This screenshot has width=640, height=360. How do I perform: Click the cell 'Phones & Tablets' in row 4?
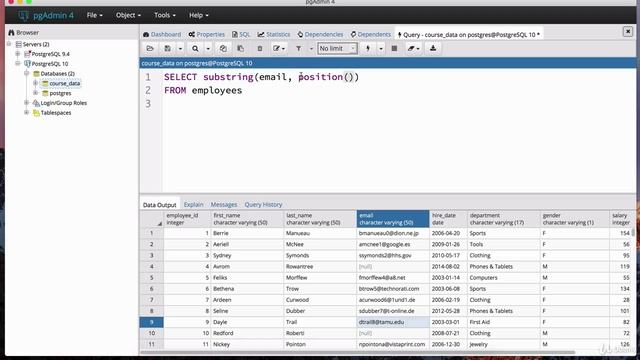click(503, 267)
